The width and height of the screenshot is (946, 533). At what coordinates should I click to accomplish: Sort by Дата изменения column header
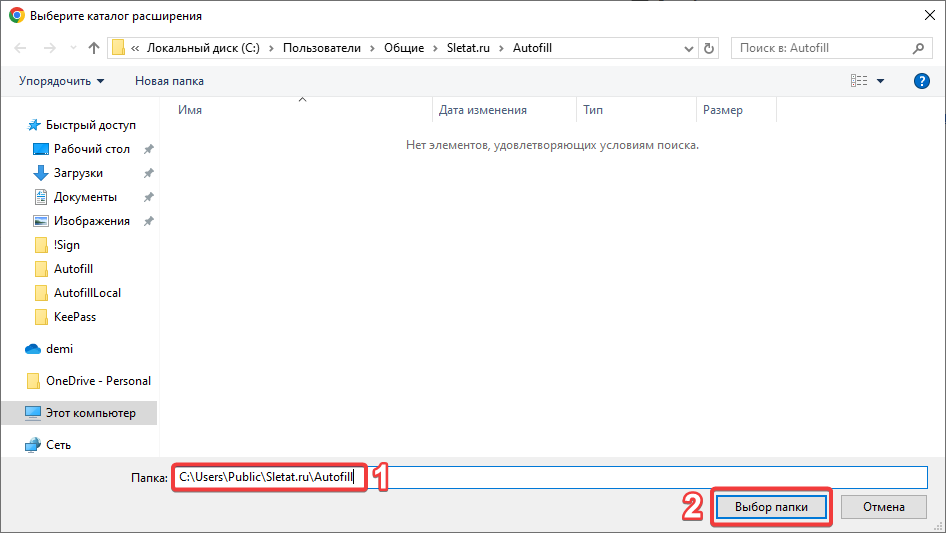[x=483, y=110]
